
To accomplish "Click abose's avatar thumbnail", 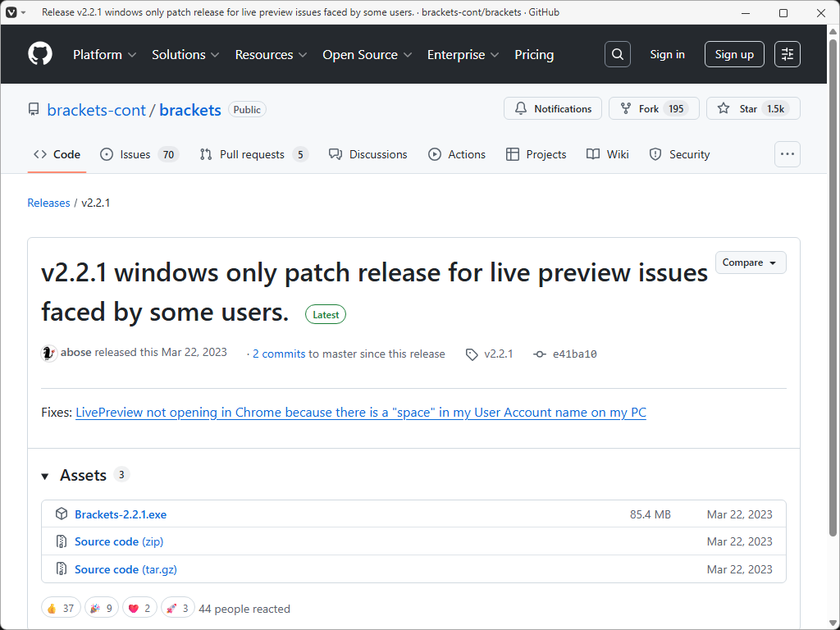I will pos(48,353).
